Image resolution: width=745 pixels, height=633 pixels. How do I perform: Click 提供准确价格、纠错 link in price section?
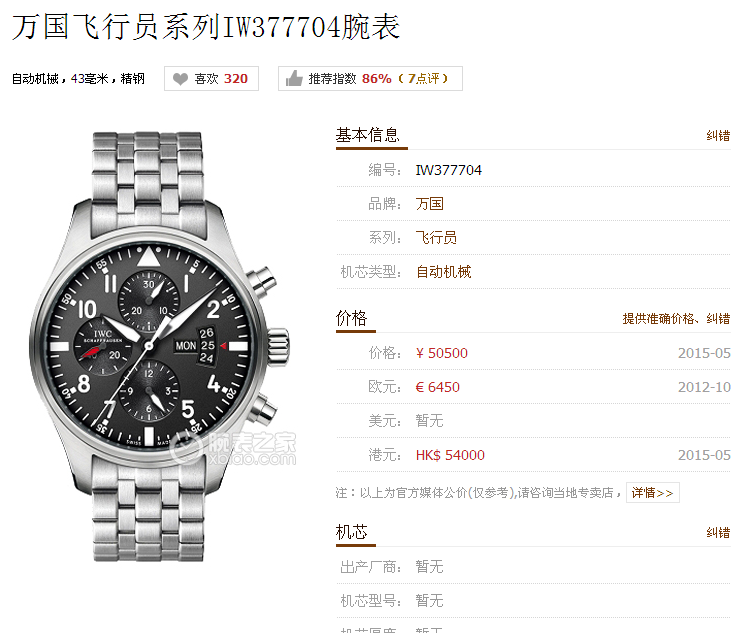pos(676,319)
